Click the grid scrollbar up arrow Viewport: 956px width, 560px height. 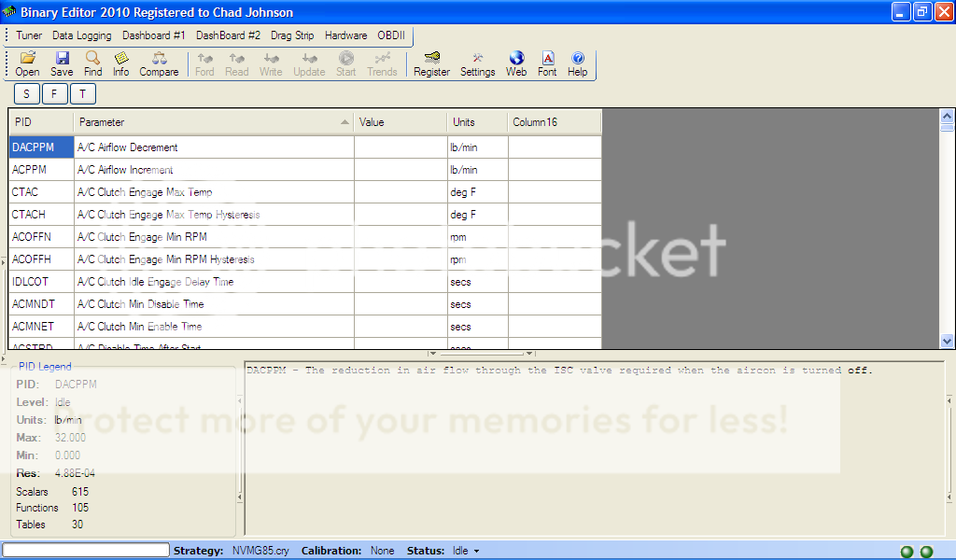tap(947, 116)
